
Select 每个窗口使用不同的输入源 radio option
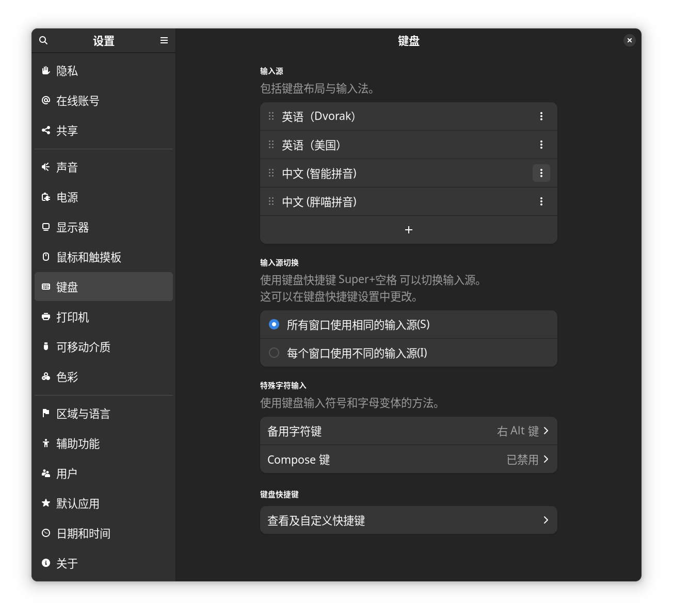point(274,353)
